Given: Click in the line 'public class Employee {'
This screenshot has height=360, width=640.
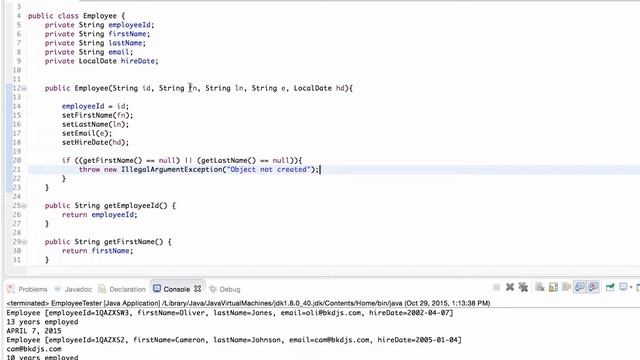Looking at the screenshot, I should pos(76,16).
